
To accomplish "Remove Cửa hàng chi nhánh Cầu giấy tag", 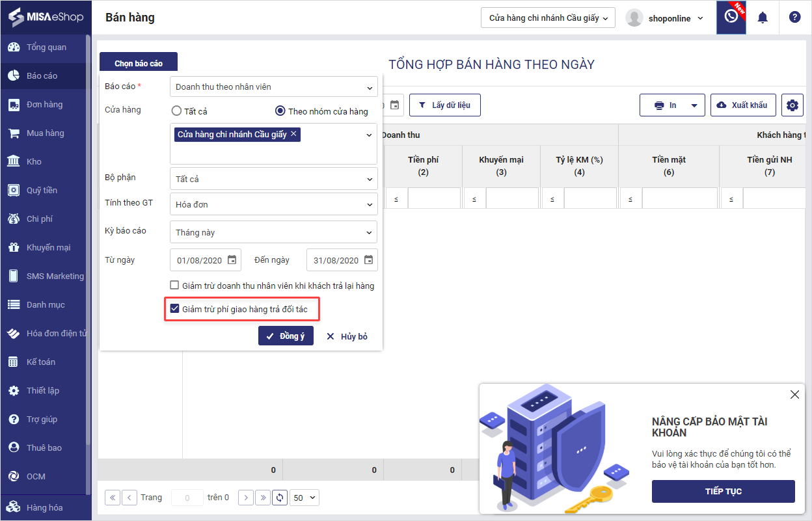I will (293, 134).
